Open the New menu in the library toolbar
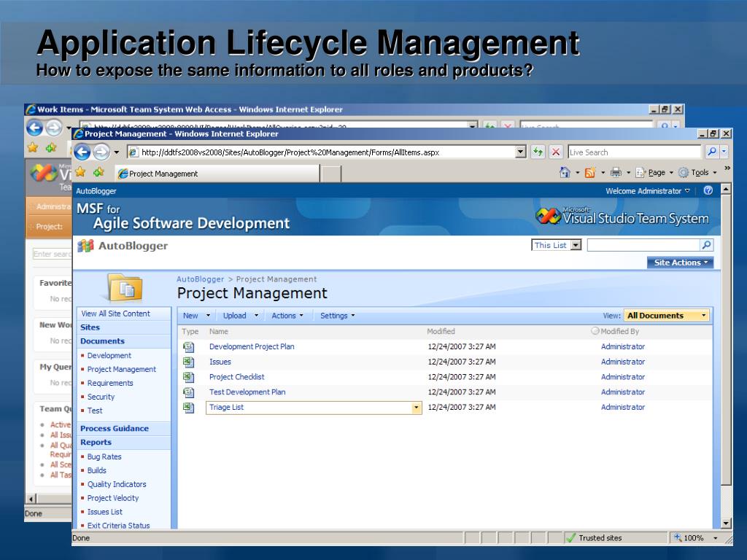Image resolution: width=747 pixels, height=560 pixels. 196,315
